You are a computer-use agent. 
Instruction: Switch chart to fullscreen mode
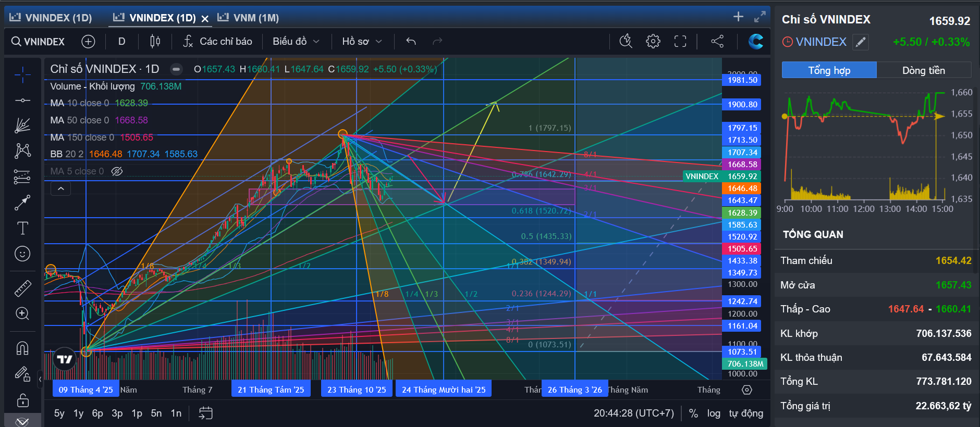pyautogui.click(x=680, y=42)
